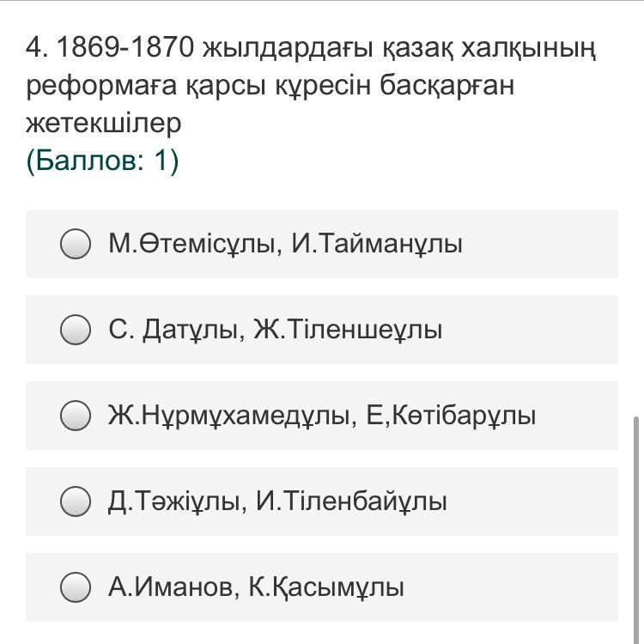644x644 pixels.
Task: Mark the Ж.Нұрмұхамедұлы, Е,Көтібарұлы radio circle
Action: click(x=76, y=416)
